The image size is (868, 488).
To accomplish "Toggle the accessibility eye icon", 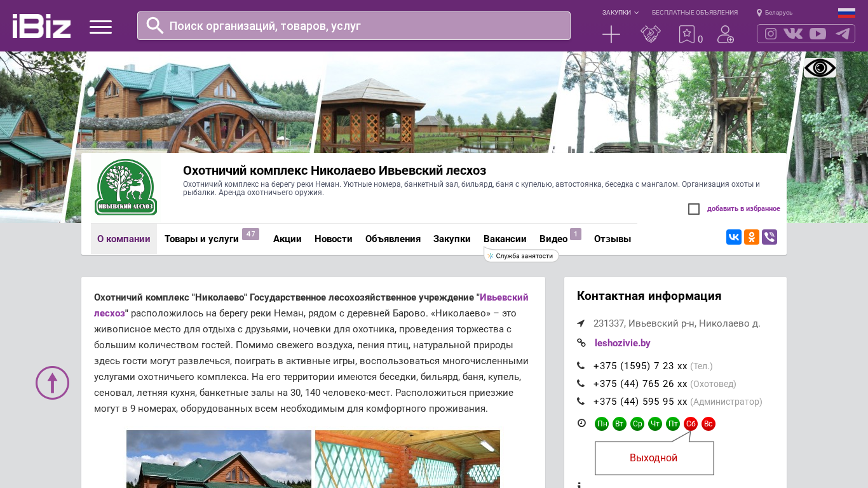I will (x=820, y=68).
